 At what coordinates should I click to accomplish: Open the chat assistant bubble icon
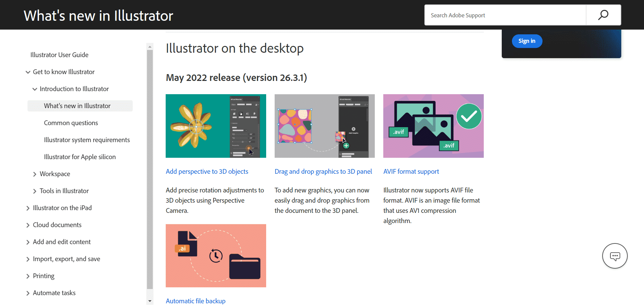coord(614,256)
